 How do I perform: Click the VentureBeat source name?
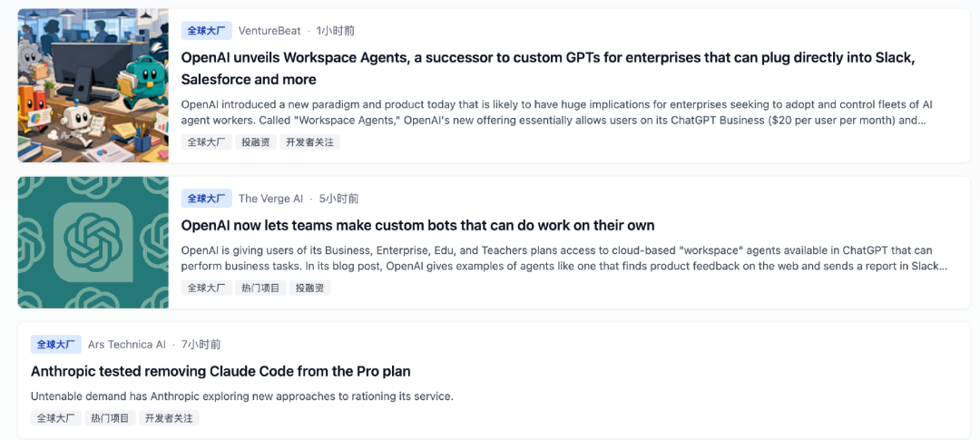(269, 31)
